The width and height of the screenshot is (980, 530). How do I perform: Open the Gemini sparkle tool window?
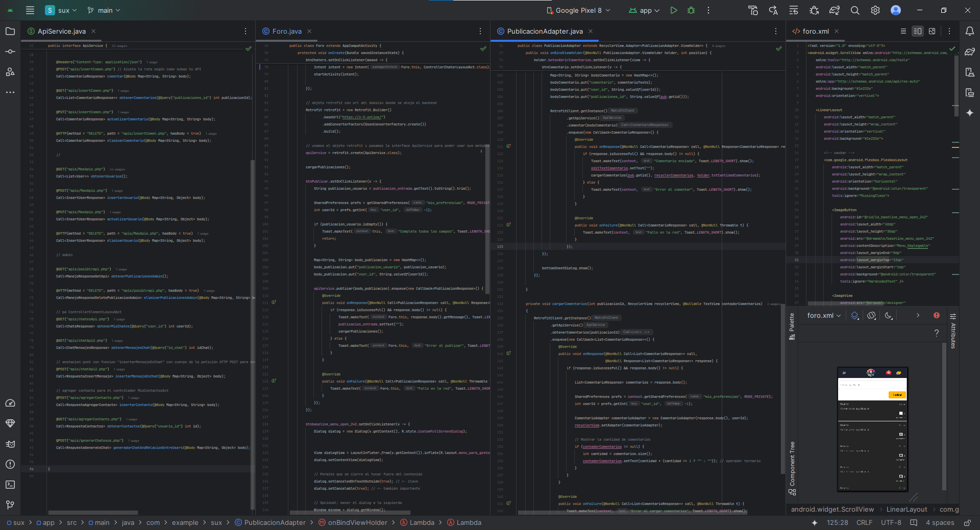coord(970,113)
